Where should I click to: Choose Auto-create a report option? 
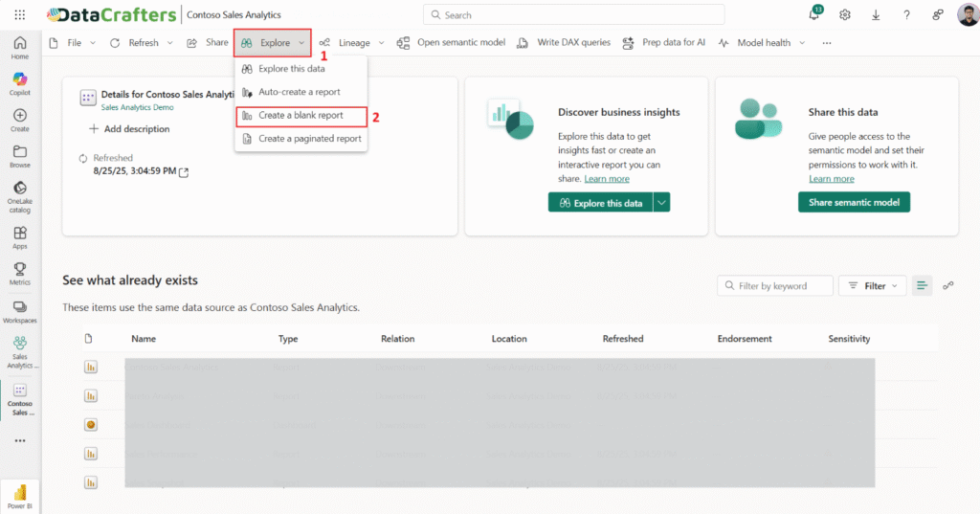[299, 92]
